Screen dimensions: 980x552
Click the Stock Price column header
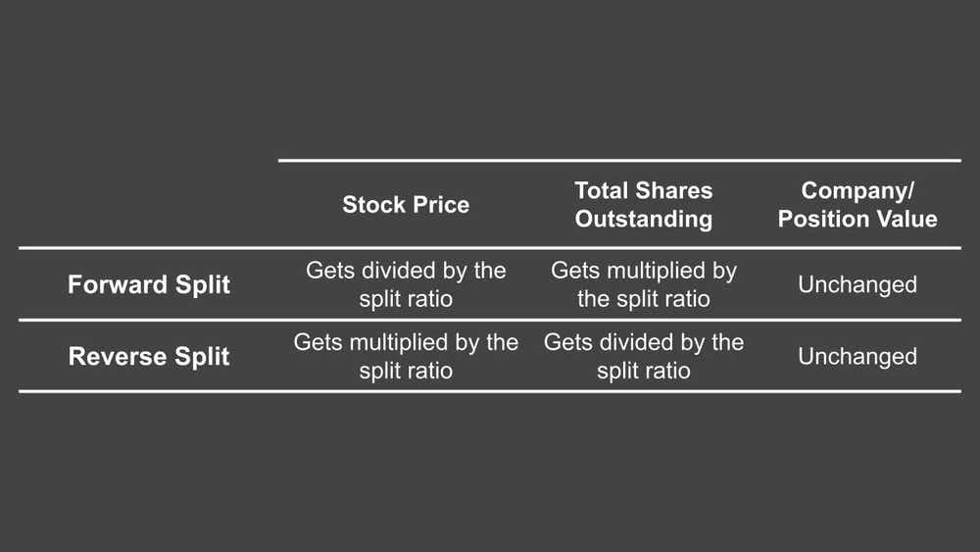pos(406,205)
